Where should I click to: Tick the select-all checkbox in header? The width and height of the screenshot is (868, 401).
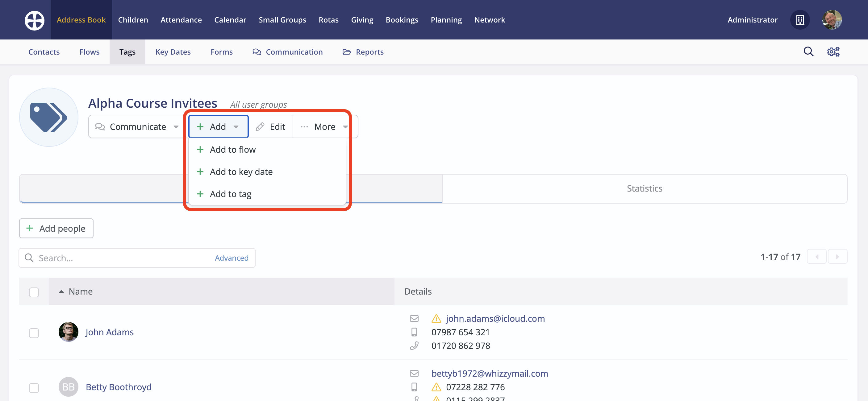[x=34, y=292]
